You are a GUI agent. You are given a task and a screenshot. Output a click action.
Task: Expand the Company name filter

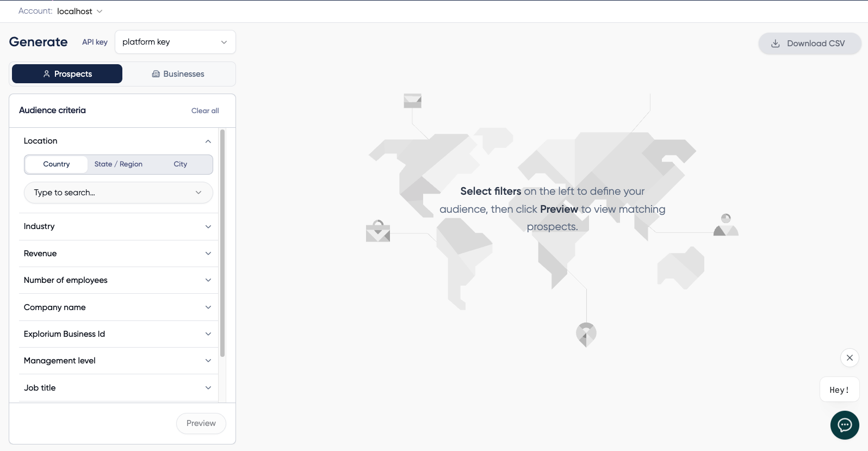click(x=117, y=307)
